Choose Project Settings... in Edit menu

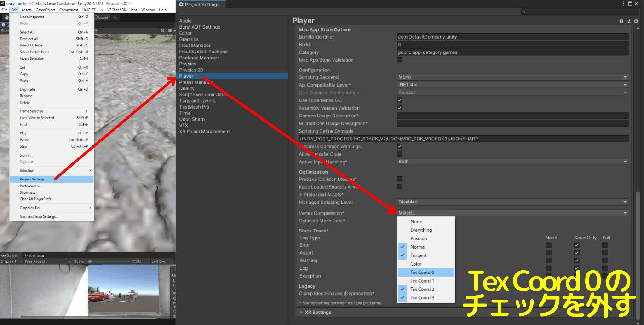[52, 179]
